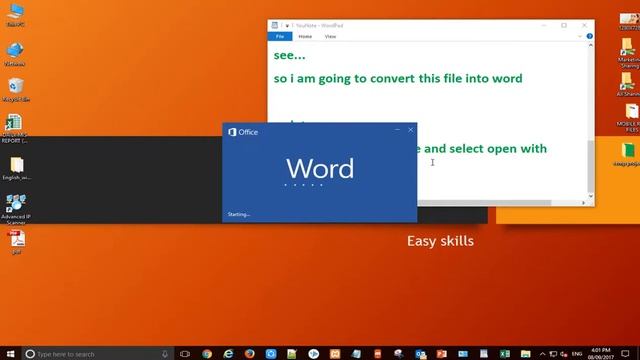Expand the WordPad ribbon with the chevron
The image size is (640, 360).
(580, 36)
